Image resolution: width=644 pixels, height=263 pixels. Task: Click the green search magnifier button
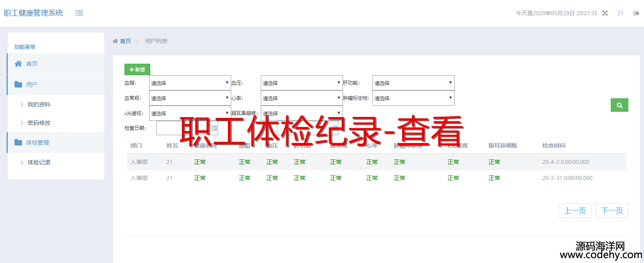tap(619, 105)
